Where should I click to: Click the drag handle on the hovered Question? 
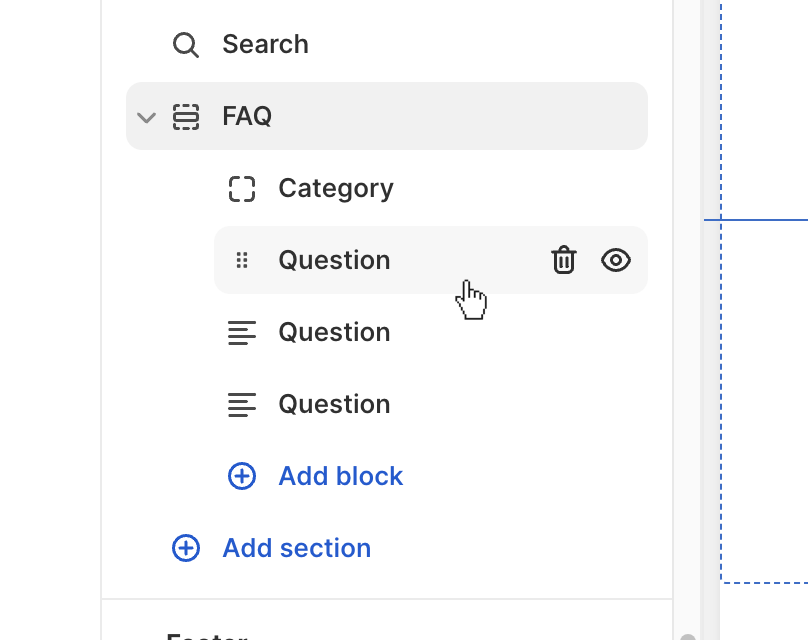click(x=242, y=260)
